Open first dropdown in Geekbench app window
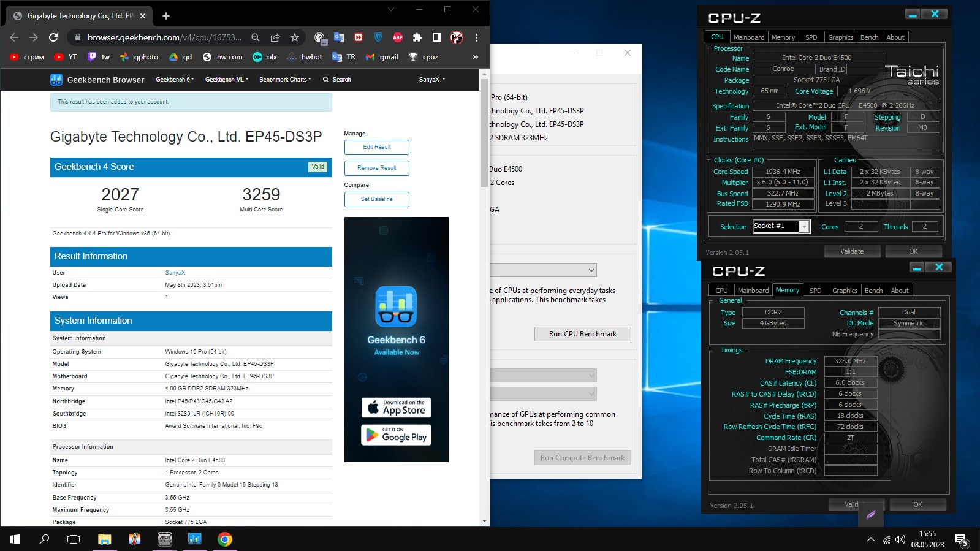 click(544, 270)
